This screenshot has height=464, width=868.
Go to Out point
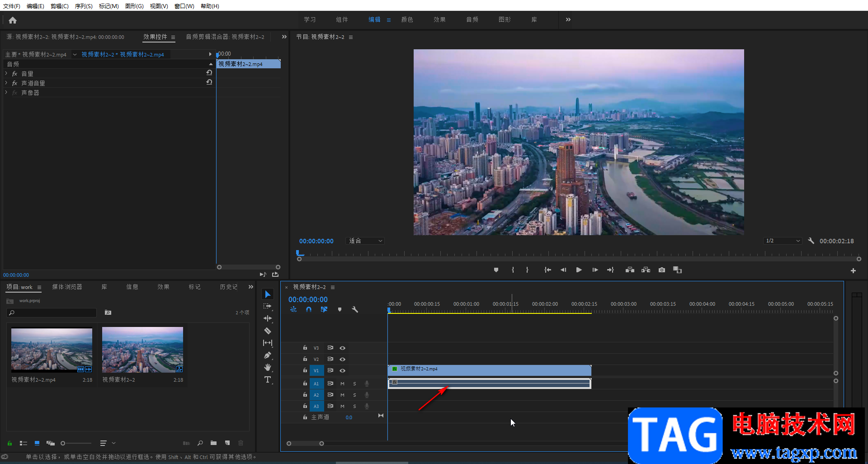click(x=610, y=270)
